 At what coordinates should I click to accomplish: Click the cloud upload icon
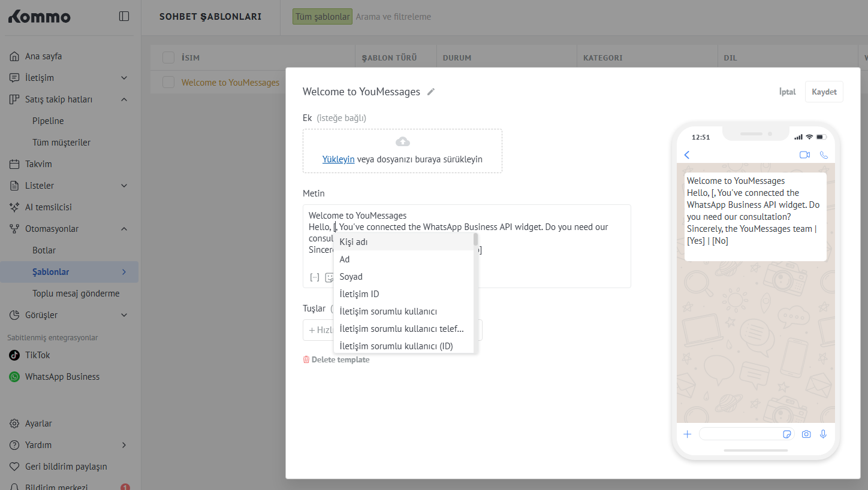click(402, 141)
